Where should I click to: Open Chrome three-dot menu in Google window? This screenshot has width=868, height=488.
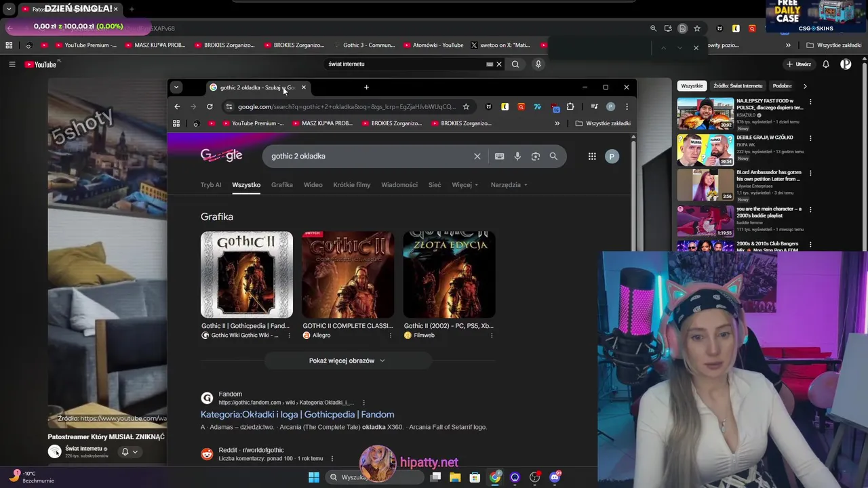(x=627, y=106)
